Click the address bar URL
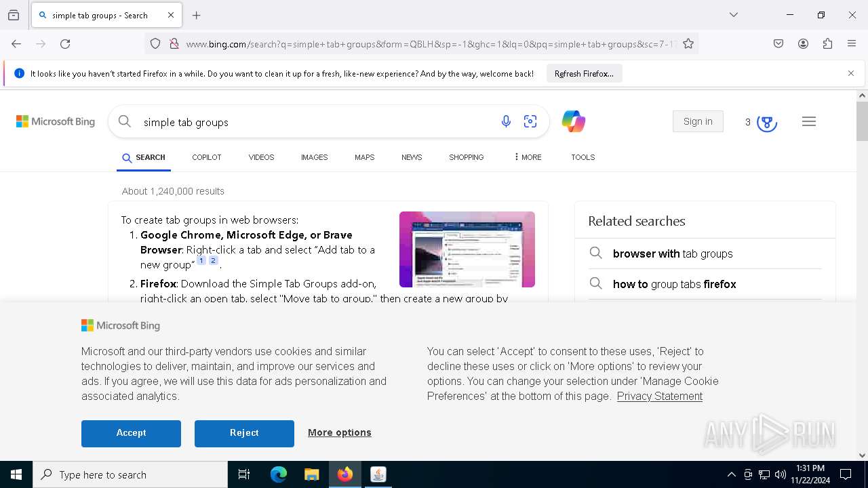 (431, 44)
